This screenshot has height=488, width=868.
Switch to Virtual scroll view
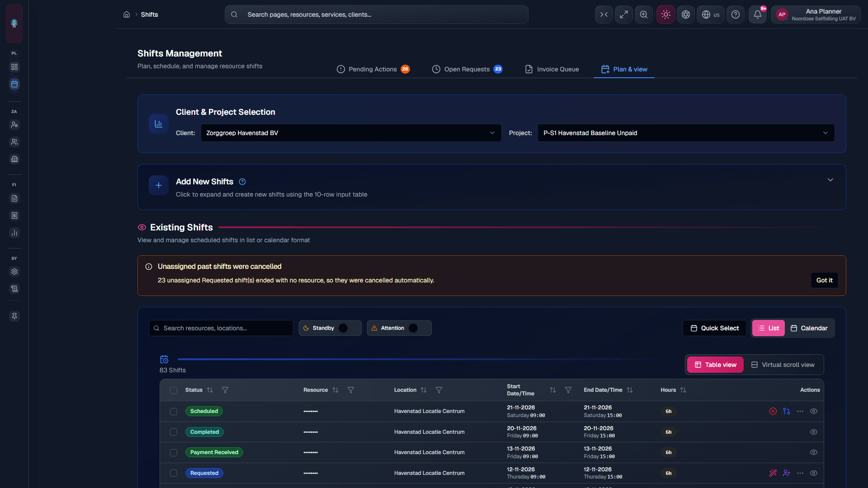coord(783,365)
